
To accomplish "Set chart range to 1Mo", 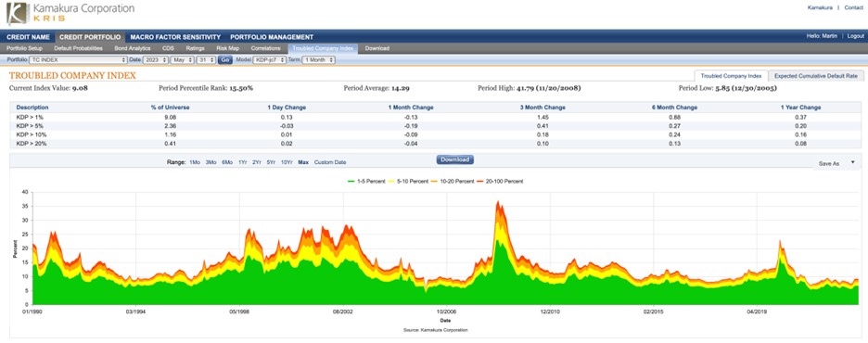I will [x=195, y=162].
